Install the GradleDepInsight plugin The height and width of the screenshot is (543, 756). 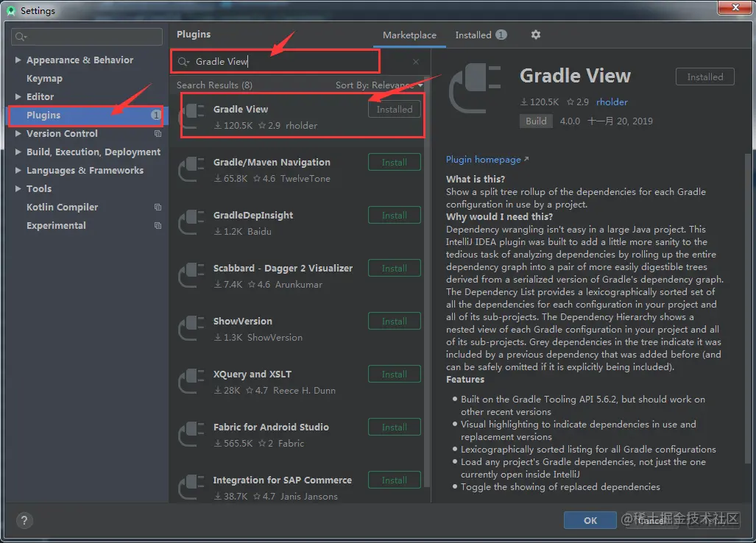[394, 216]
